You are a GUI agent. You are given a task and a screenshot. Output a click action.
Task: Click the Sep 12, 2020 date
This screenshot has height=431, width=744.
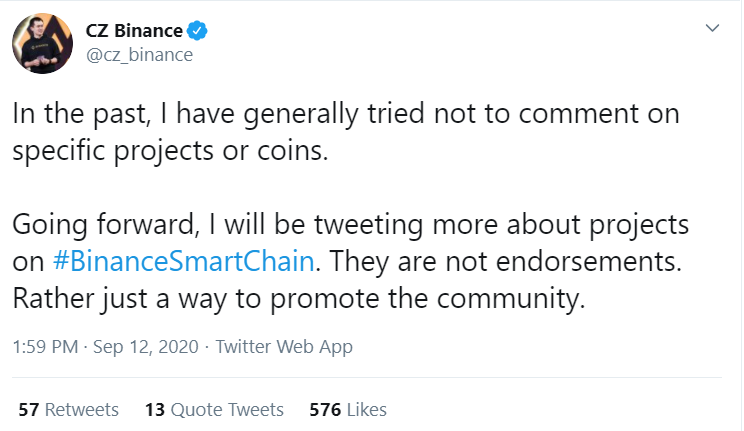pyautogui.click(x=148, y=348)
